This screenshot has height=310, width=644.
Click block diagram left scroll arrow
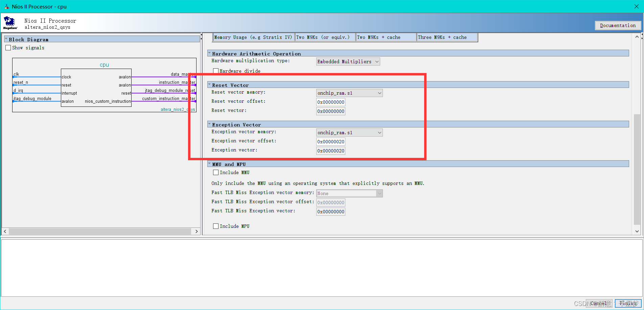(5, 231)
